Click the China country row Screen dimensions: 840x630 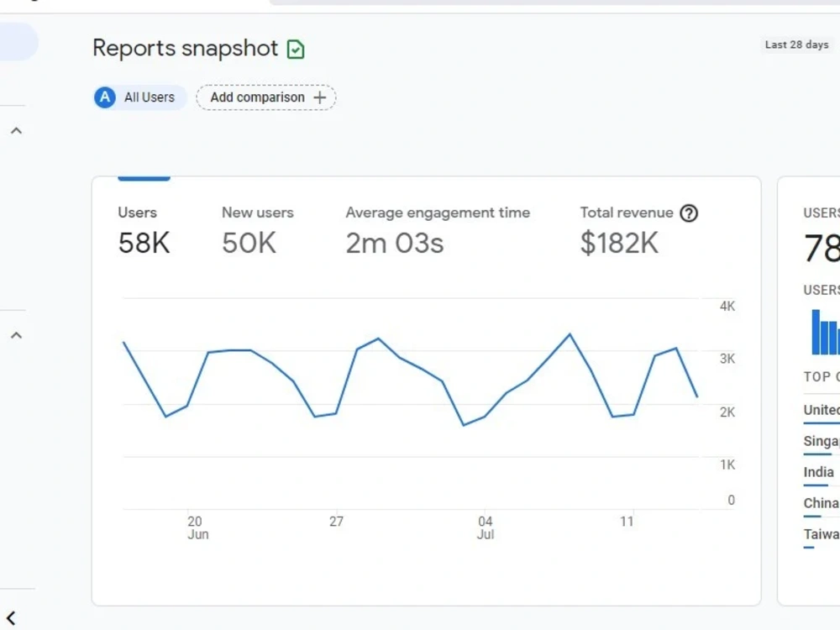tap(822, 505)
